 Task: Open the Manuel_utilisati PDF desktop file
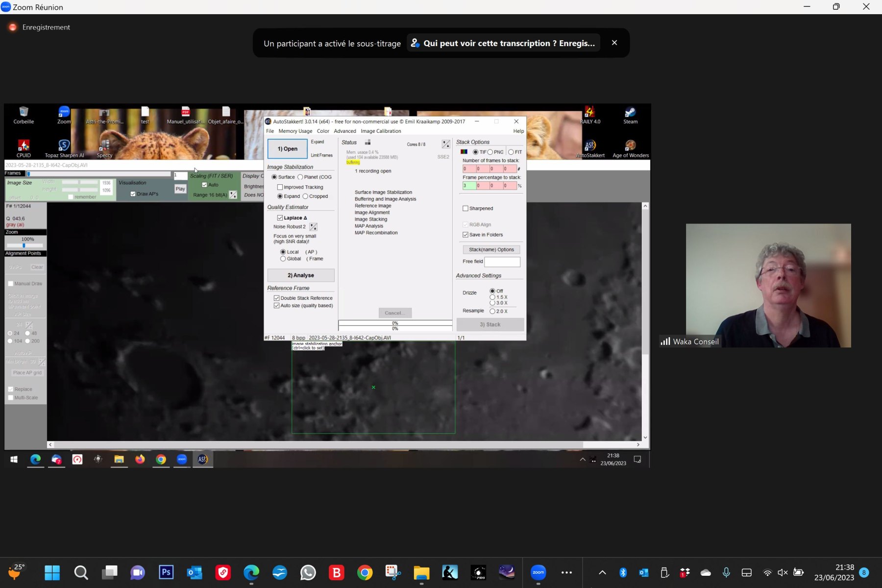coord(185,116)
